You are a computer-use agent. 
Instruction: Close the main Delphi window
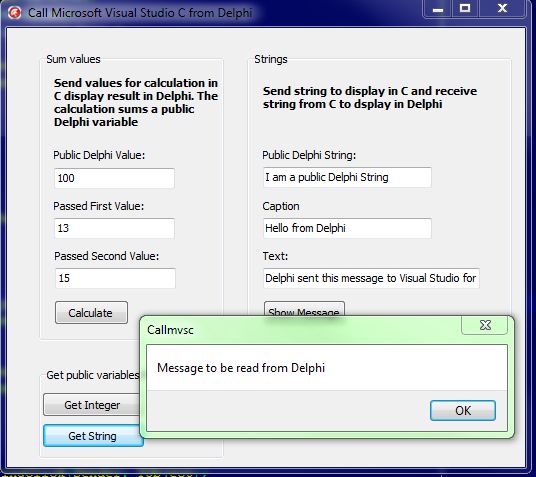[502, 9]
